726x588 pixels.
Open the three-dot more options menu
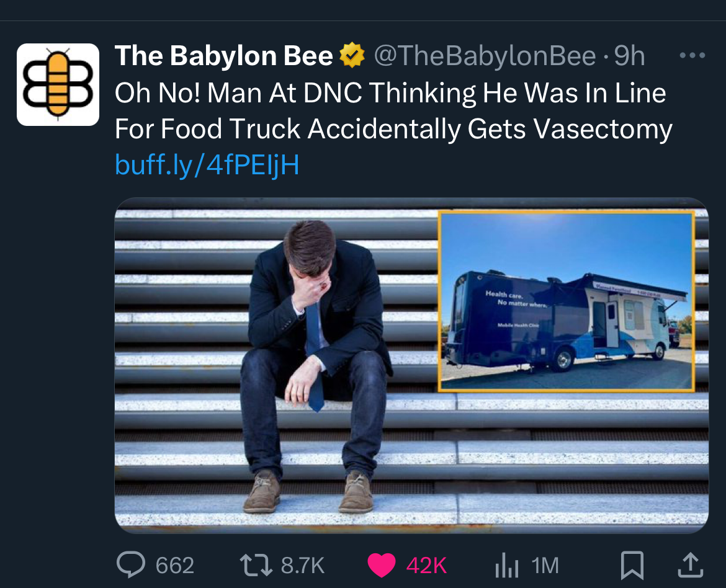(692, 55)
